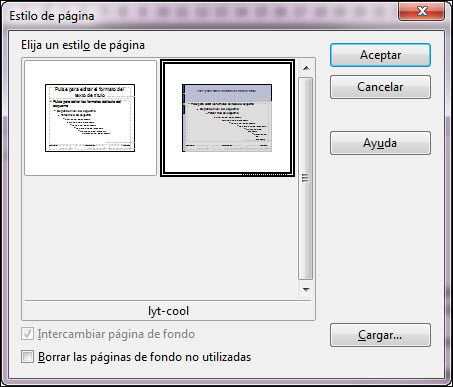The width and height of the screenshot is (453, 387).
Task: Load more styles with Cargar...
Action: [x=380, y=335]
